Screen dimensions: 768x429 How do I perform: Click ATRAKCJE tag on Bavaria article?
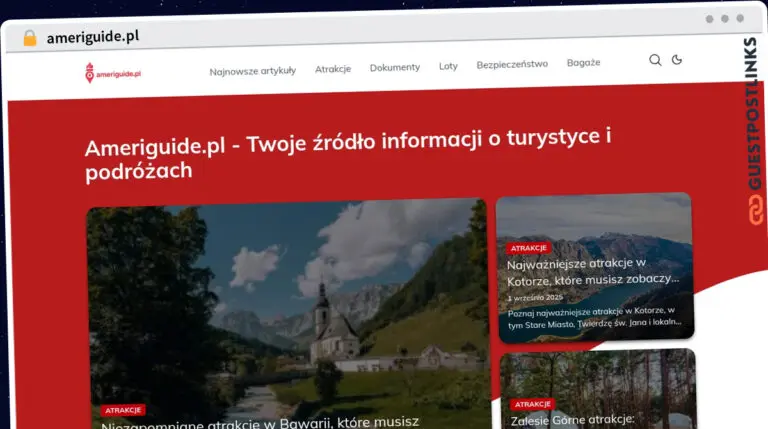click(x=123, y=410)
